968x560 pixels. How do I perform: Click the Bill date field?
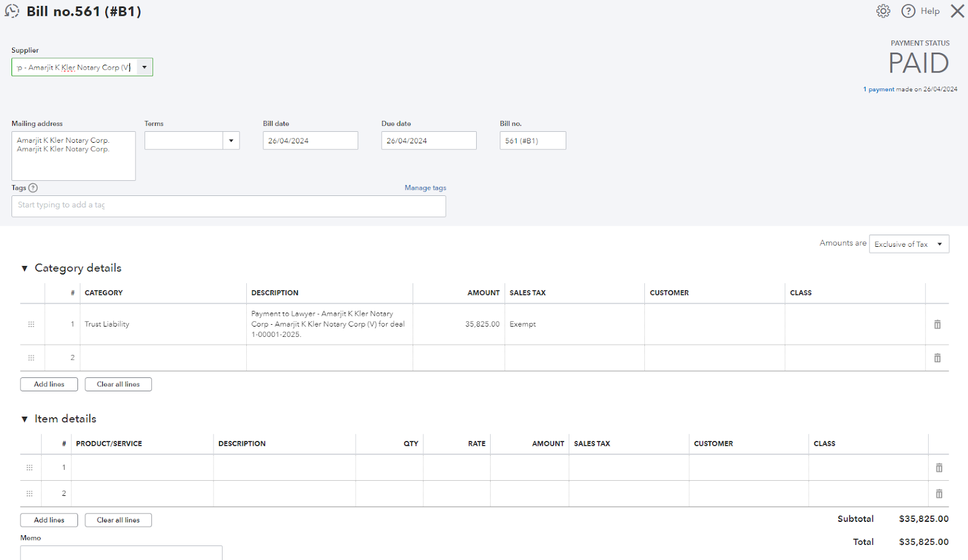tap(310, 140)
